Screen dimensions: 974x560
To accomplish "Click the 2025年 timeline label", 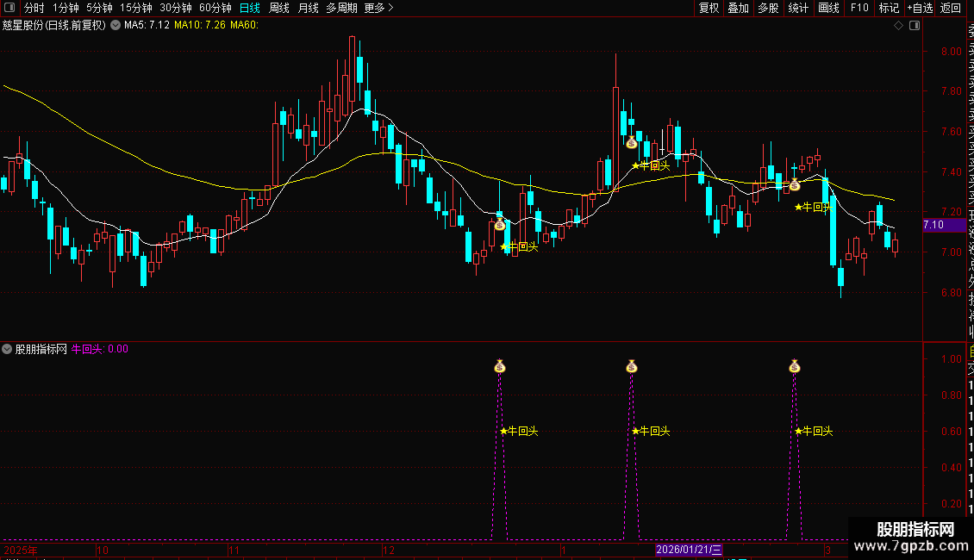I will point(21,550).
